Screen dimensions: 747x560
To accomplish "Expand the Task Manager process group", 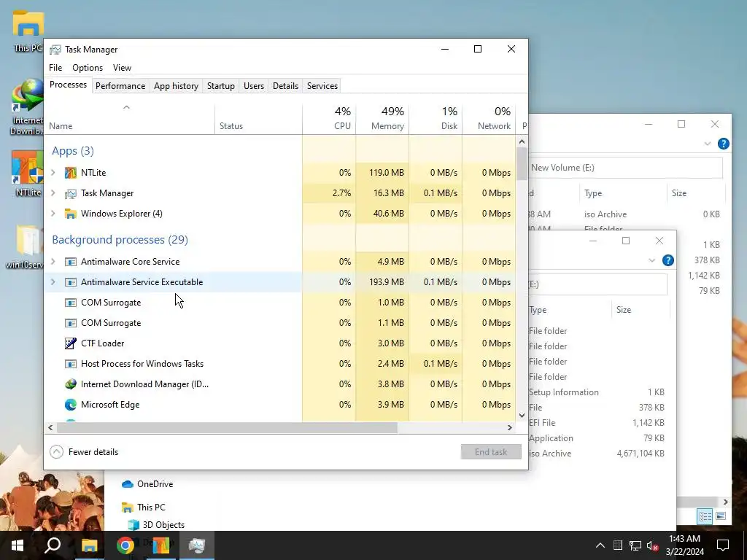I will tap(53, 192).
